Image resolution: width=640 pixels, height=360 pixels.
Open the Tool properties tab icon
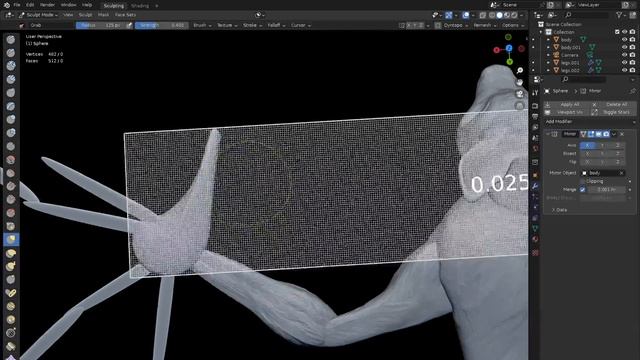click(x=535, y=93)
